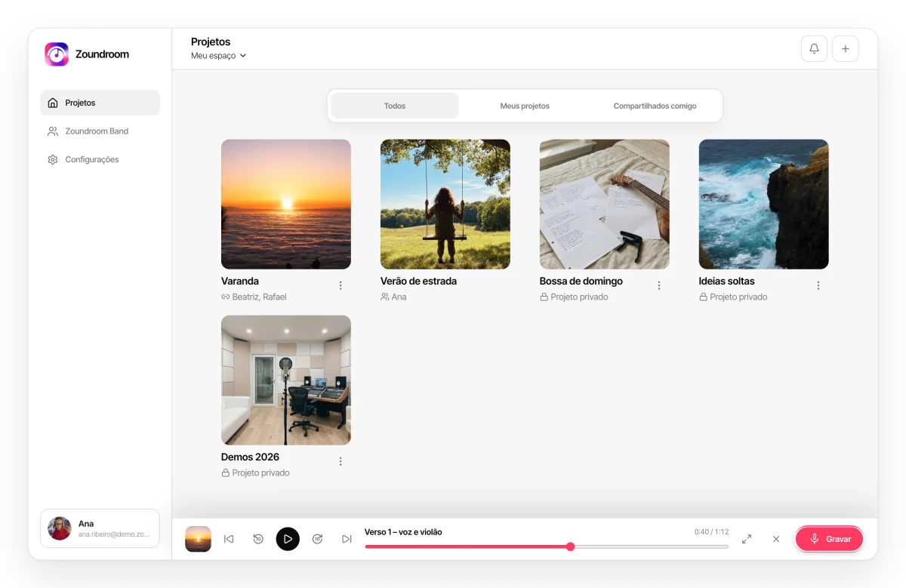
Task: Skip to the previous track
Action: click(229, 539)
